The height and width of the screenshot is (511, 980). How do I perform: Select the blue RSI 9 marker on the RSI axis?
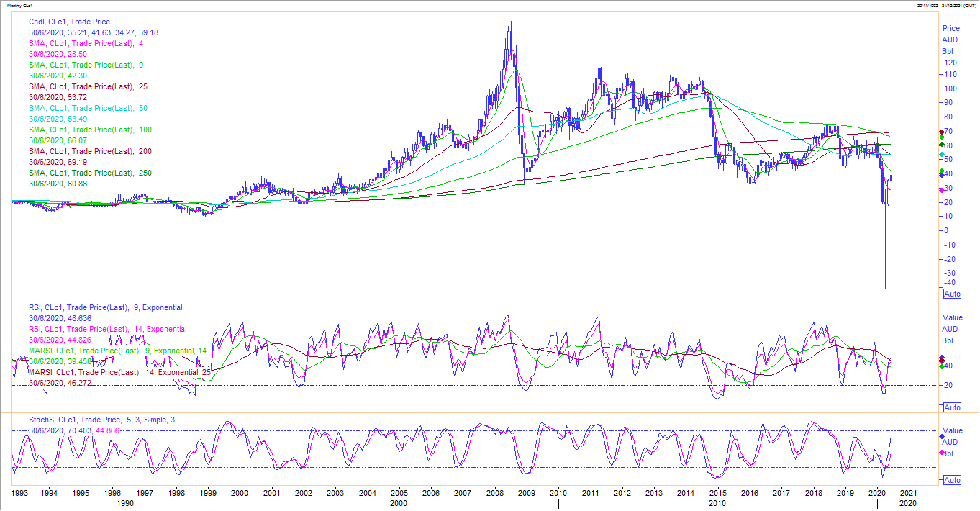point(943,358)
